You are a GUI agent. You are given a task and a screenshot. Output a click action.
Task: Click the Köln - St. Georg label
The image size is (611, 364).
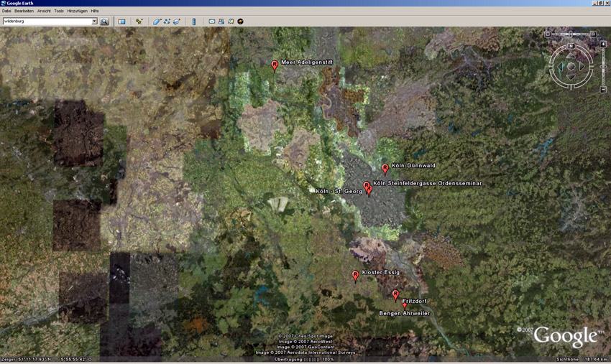click(339, 191)
